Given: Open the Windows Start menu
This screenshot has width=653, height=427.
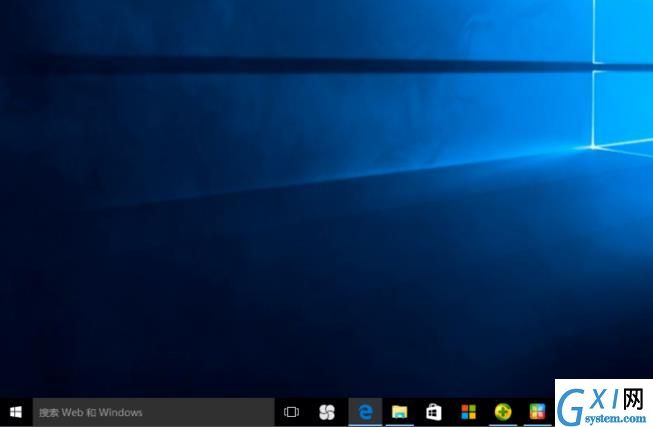Looking at the screenshot, I should (x=16, y=412).
